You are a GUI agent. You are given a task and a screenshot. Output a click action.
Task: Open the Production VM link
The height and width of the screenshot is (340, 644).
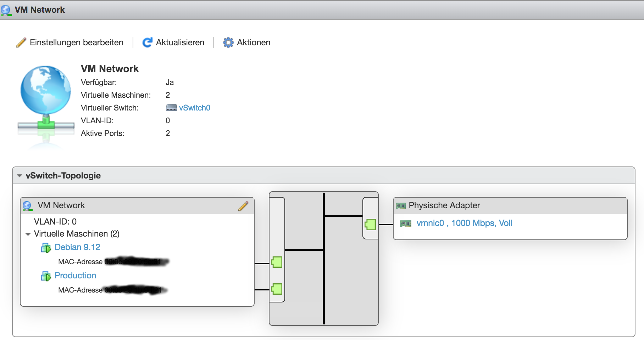click(75, 276)
